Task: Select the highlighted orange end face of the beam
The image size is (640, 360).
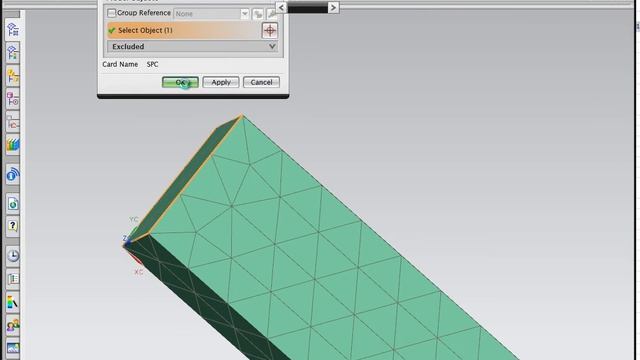Action: [x=184, y=180]
